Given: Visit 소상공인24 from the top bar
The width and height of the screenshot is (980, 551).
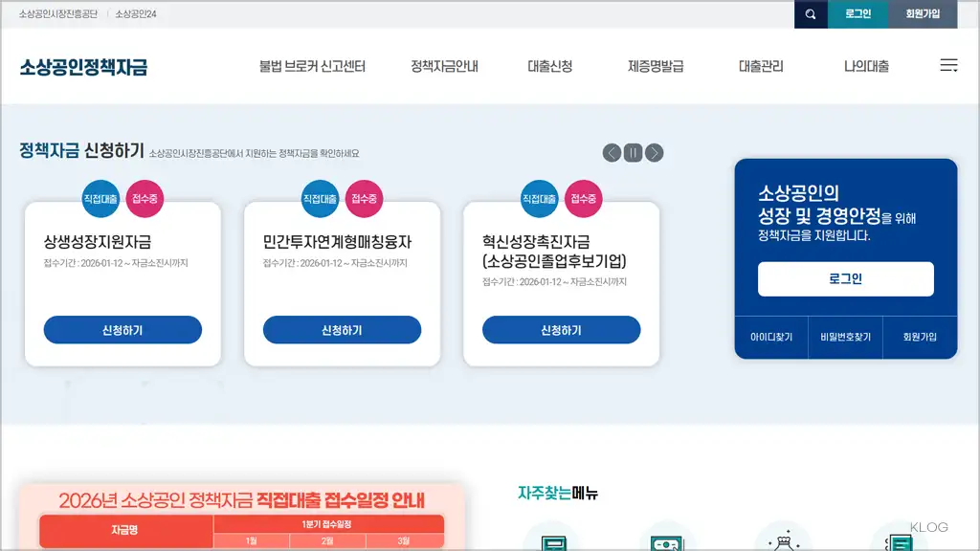Looking at the screenshot, I should pos(136,14).
